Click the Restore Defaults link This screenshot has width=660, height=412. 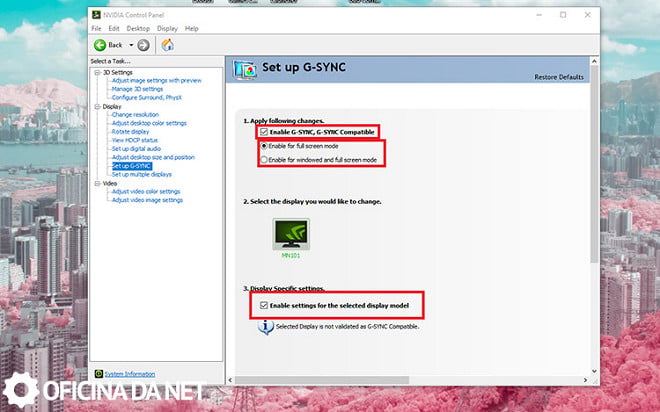[559, 77]
